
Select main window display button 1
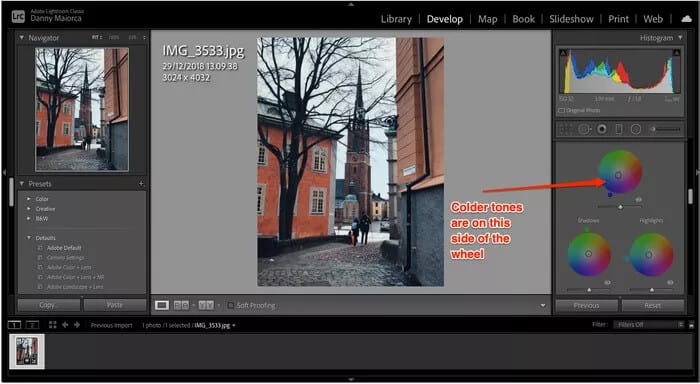pyautogui.click(x=15, y=325)
